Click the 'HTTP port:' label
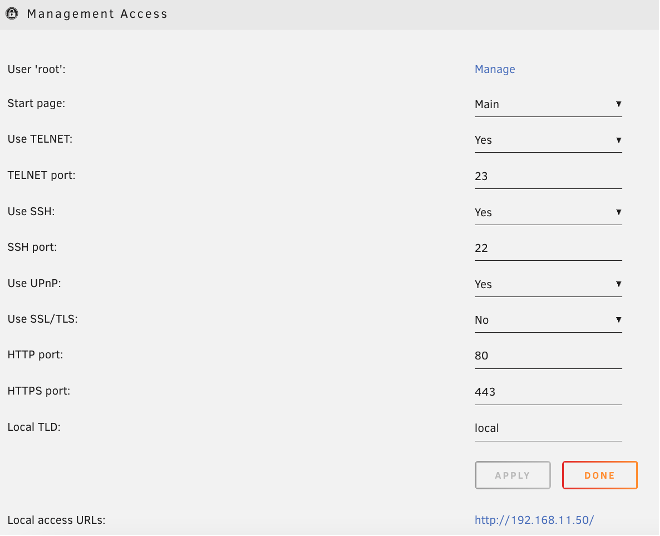660x536 pixels. [x=35, y=355]
